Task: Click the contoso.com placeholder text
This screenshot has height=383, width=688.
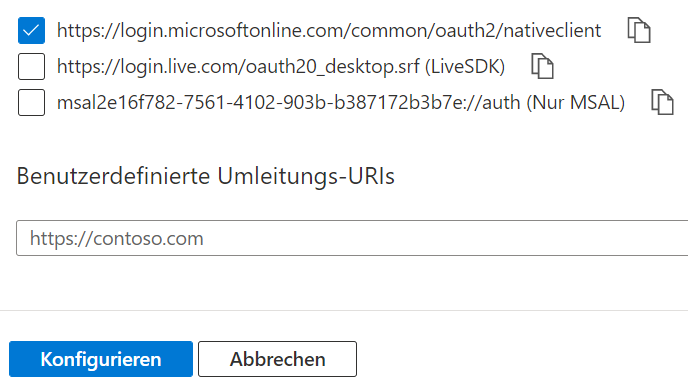Action: tap(117, 238)
